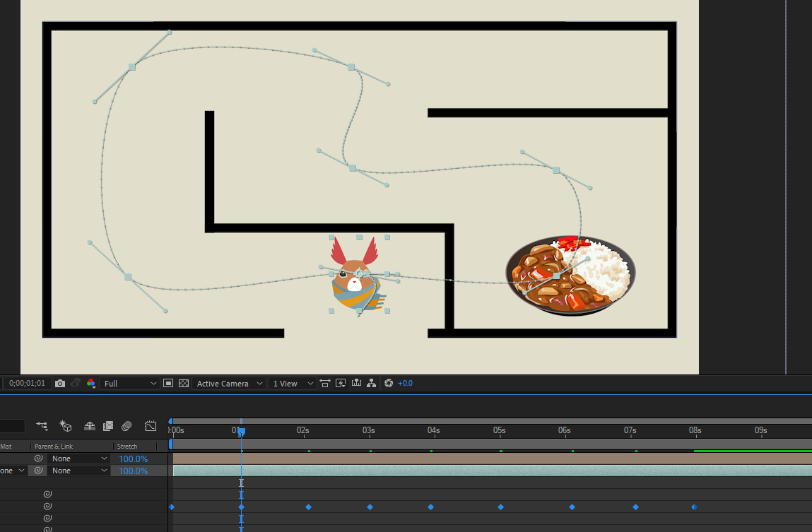The image size is (812, 532).
Task: Toggle the transparency grid checkerboard
Action: coord(183,384)
